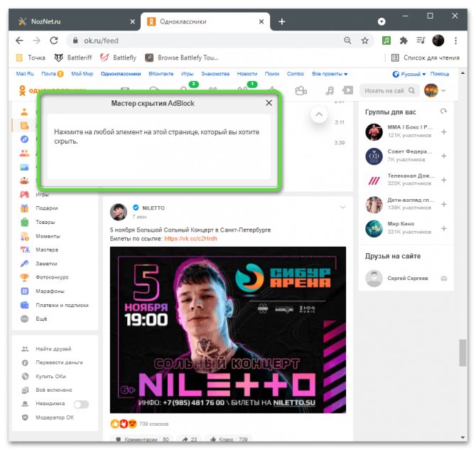
Task: Open the tab search dropdown arrow
Action: [x=382, y=21]
